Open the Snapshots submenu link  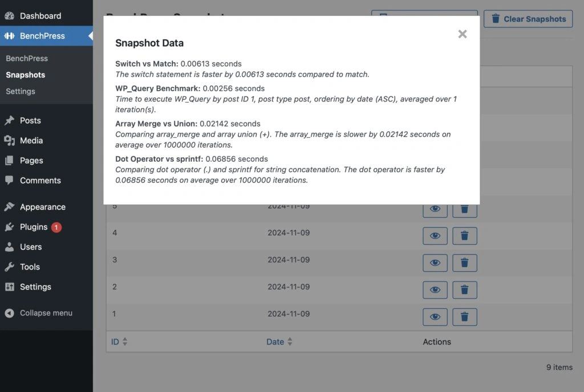(x=25, y=75)
